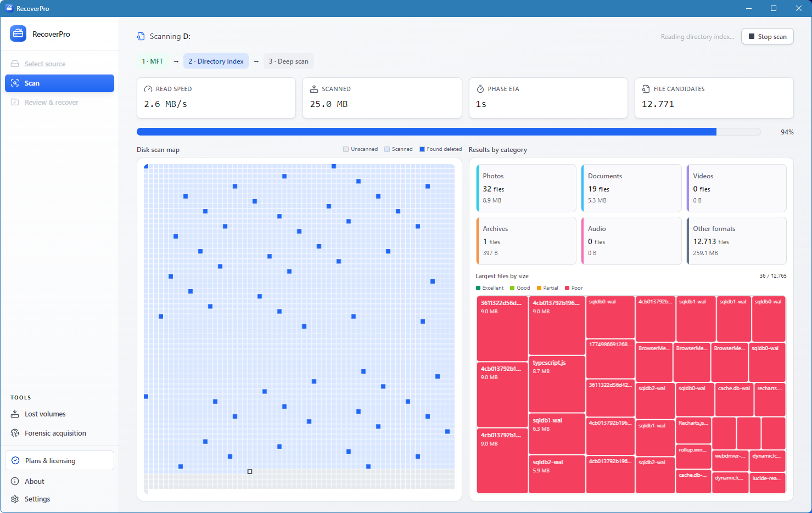Image resolution: width=812 pixels, height=513 pixels.
Task: Open the Documents results category card
Action: 631,188
